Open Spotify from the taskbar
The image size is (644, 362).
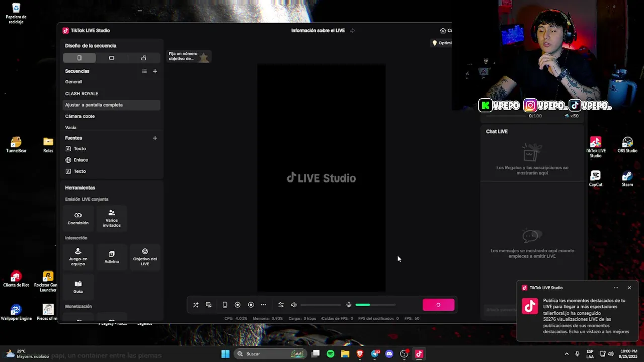pos(330,354)
